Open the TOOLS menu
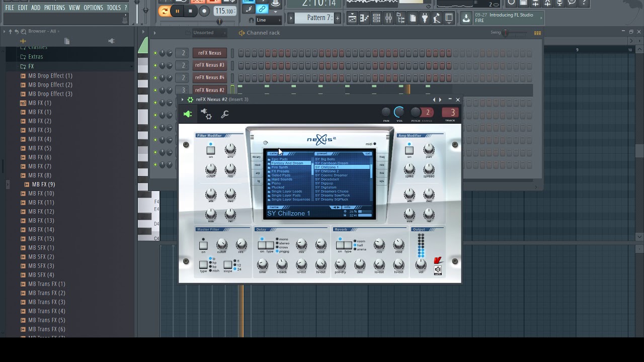Viewport: 644px width, 362px height. [114, 8]
